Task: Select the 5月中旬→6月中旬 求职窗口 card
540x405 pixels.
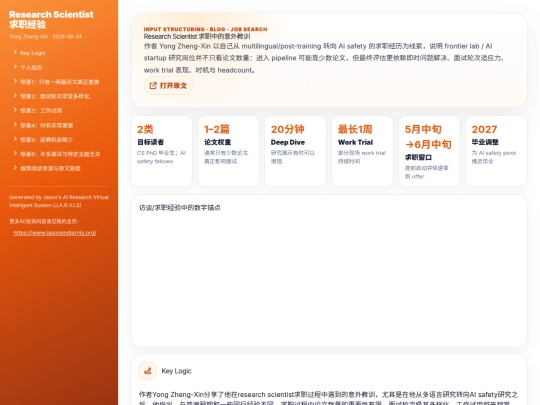Action: pyautogui.click(x=429, y=151)
